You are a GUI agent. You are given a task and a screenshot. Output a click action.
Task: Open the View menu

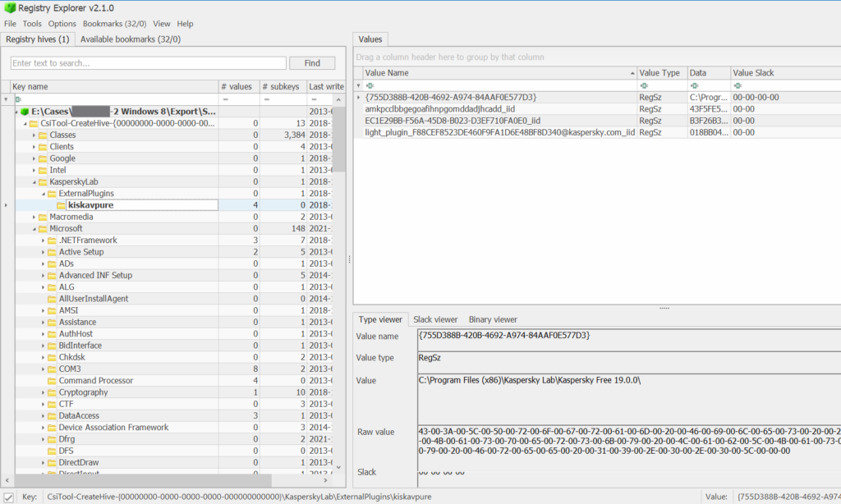[162, 24]
